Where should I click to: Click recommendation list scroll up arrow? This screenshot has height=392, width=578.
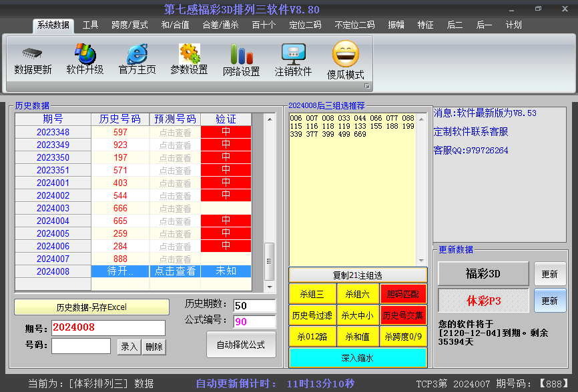tap(421, 119)
